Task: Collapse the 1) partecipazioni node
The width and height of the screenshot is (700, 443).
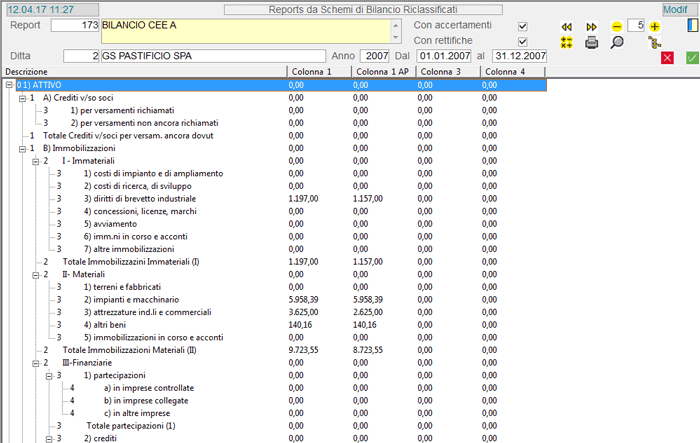Action: click(49, 376)
